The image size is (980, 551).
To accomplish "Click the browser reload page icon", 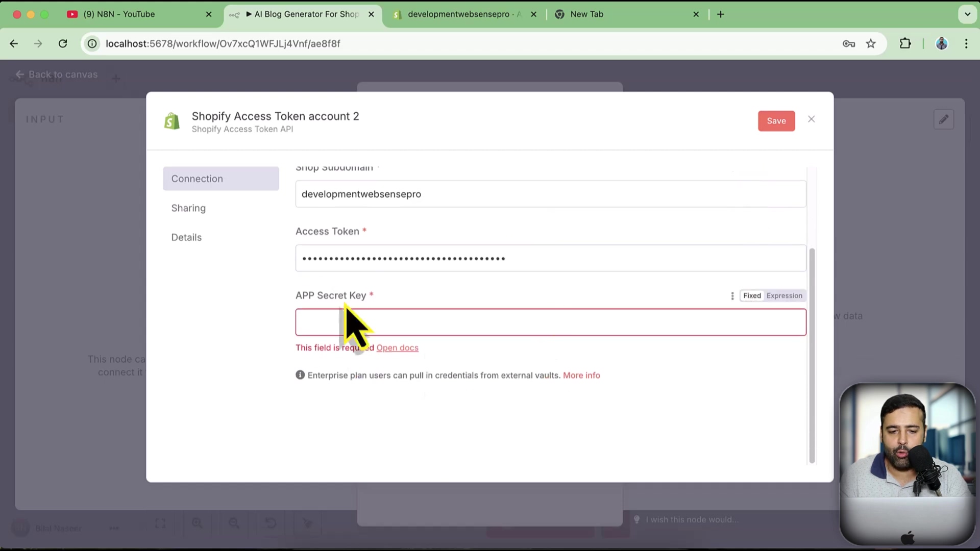I will [x=63, y=44].
